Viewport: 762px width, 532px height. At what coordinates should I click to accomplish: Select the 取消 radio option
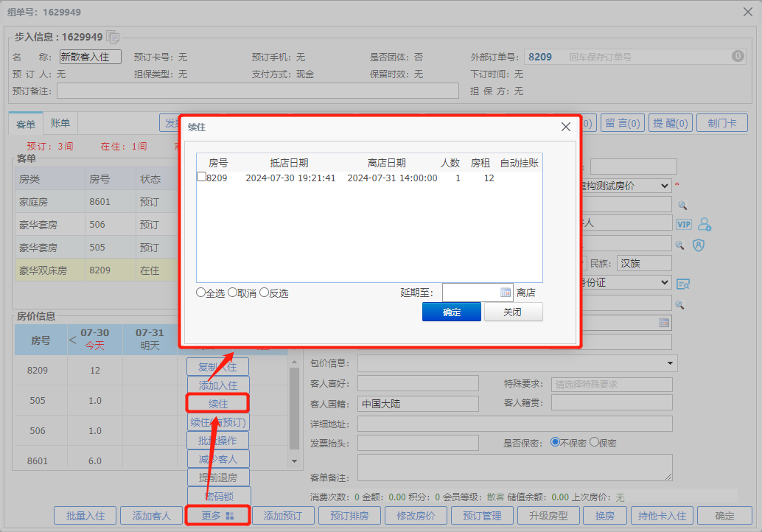232,293
